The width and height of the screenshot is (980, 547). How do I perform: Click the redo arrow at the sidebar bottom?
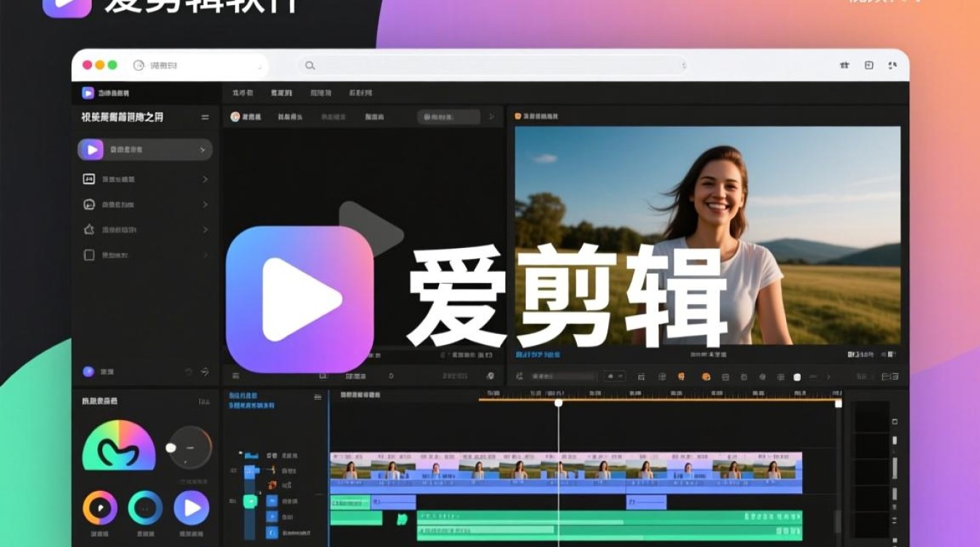(x=205, y=372)
